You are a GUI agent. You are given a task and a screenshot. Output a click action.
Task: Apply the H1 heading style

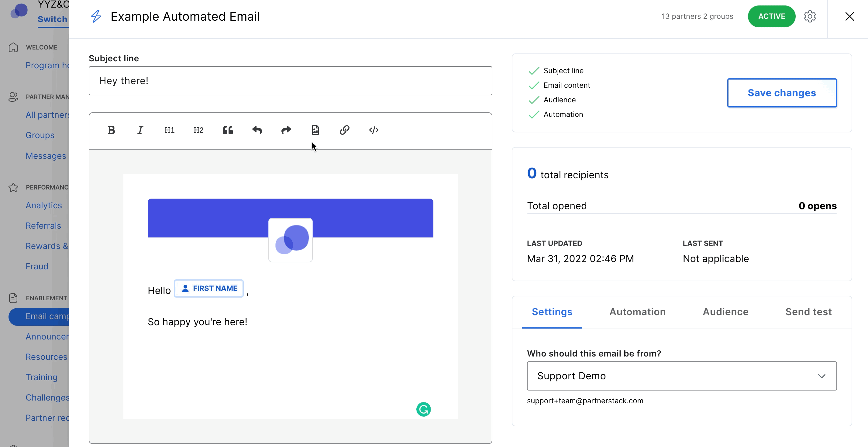pyautogui.click(x=170, y=130)
